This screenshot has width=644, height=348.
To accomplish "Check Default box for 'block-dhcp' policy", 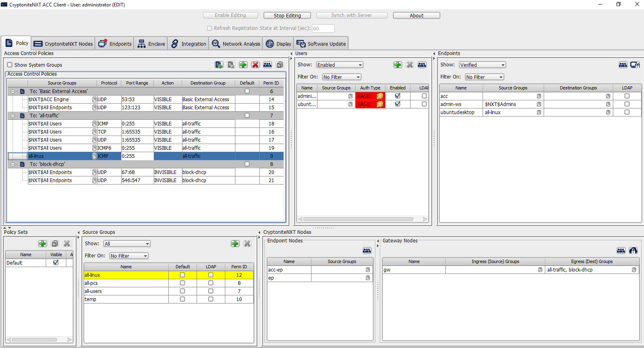I will click(x=247, y=164).
